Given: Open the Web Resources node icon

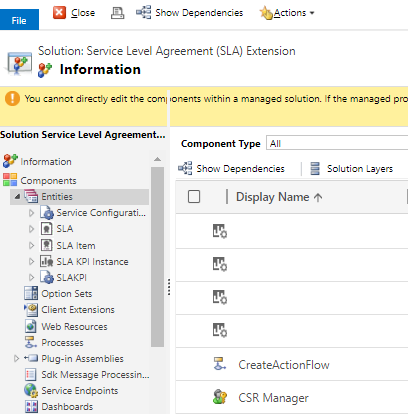Looking at the screenshot, I should [31, 326].
